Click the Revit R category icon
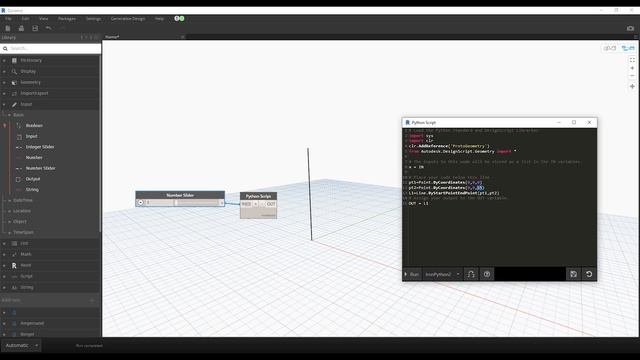 point(14,265)
